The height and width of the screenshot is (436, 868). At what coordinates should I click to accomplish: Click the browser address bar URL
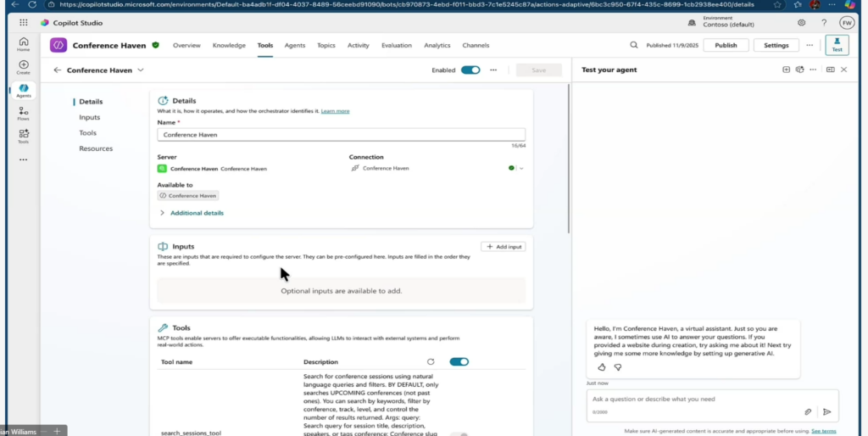click(407, 4)
